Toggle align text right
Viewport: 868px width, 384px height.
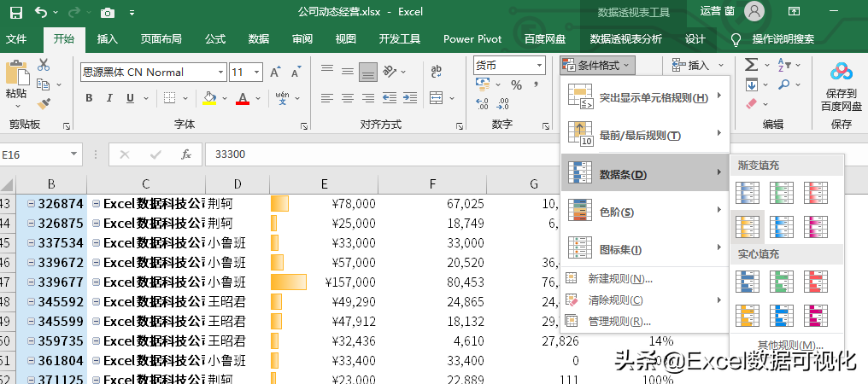(367, 98)
